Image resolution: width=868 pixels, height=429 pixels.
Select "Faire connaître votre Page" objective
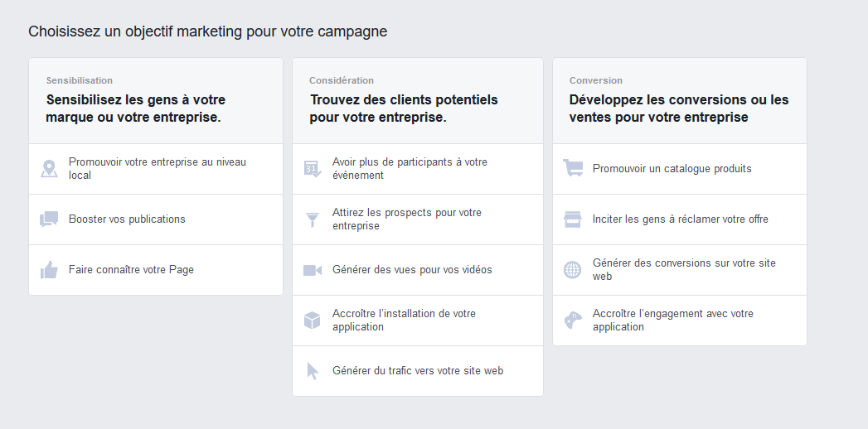point(131,270)
